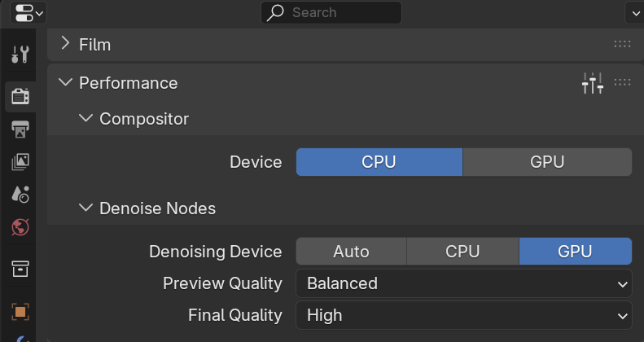The height and width of the screenshot is (342, 644).
Task: Switch to the Render properties tab
Action: pos(20,97)
